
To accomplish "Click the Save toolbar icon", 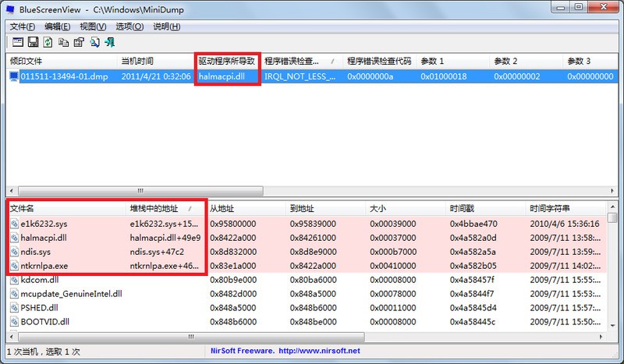I will click(x=33, y=42).
